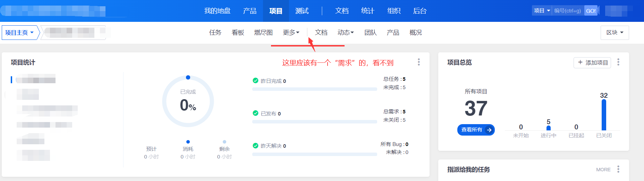Viewport: 644px width, 181px height.
Task: Click the green check icon beside 昨天解决
Action: (x=256, y=146)
